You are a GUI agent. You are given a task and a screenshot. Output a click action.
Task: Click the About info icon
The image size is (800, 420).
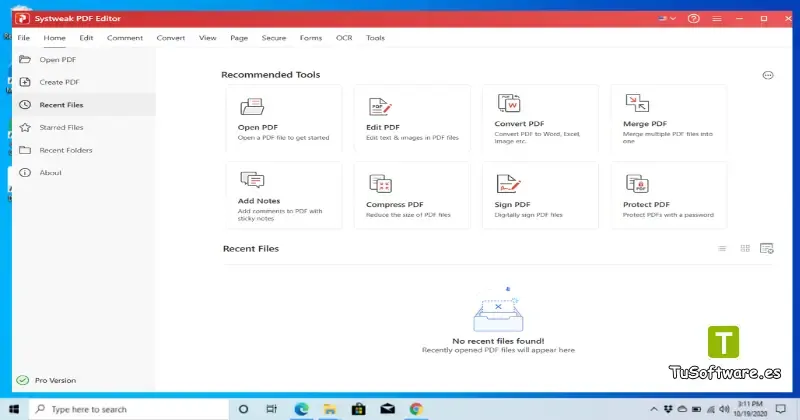(24, 172)
